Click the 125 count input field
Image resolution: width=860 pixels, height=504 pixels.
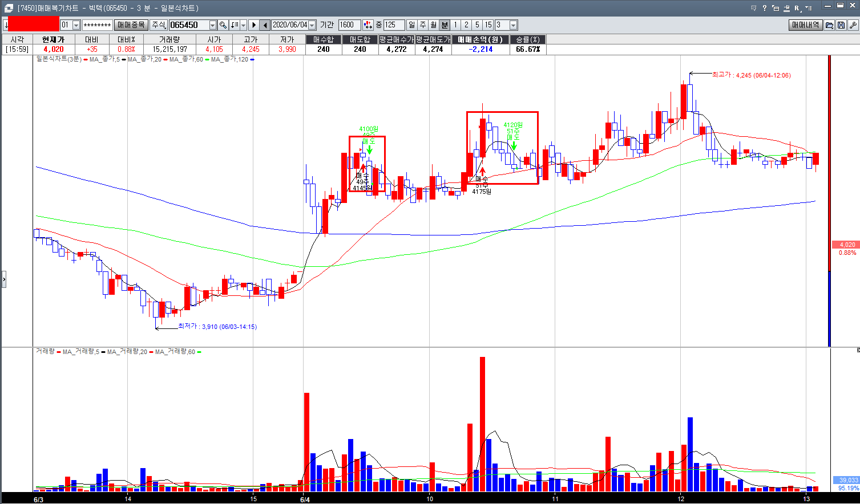(x=394, y=25)
